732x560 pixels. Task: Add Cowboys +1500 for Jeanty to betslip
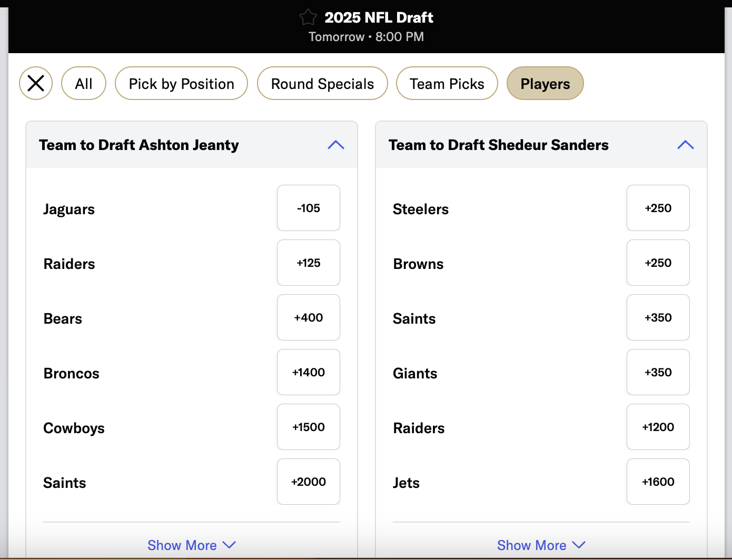309,427
